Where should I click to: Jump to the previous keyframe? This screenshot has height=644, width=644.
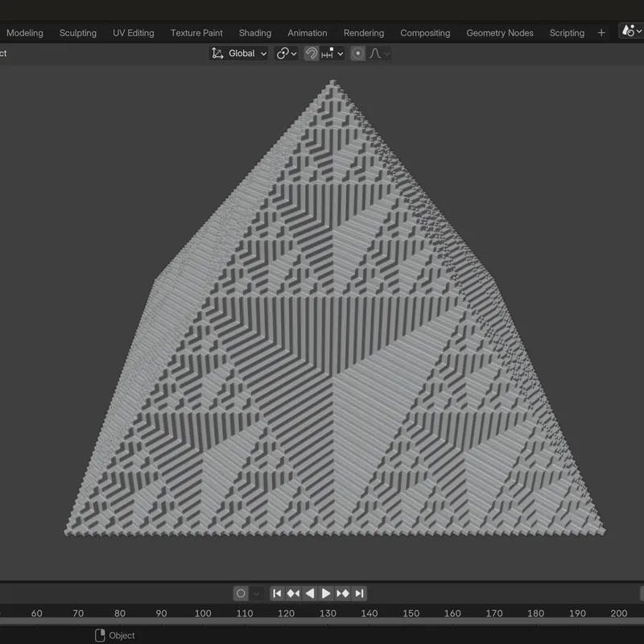pyautogui.click(x=293, y=593)
